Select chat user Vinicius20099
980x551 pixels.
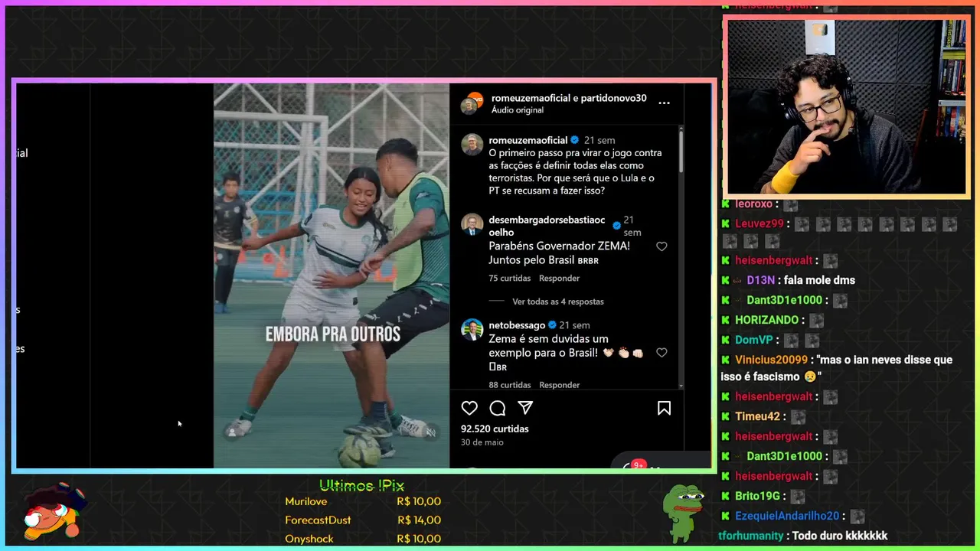pos(771,360)
